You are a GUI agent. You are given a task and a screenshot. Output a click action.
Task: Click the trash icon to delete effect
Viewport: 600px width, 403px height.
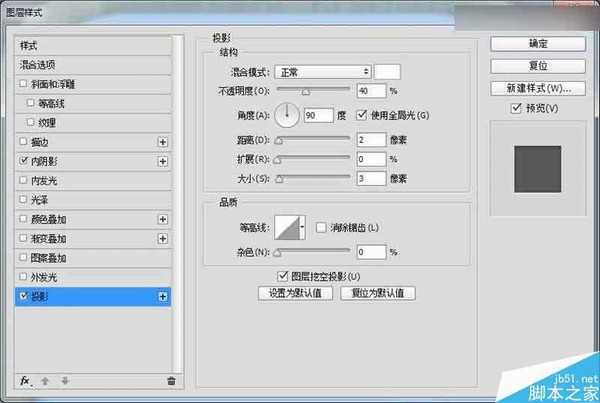[x=170, y=381]
